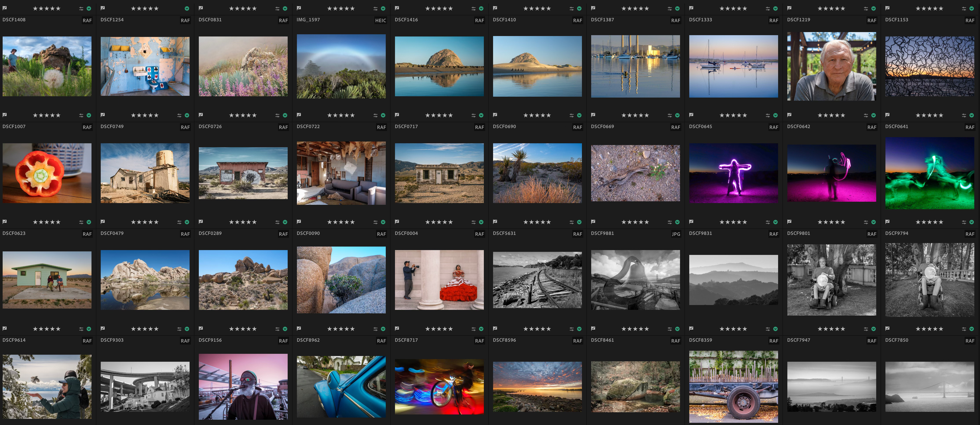Click the edit sliders icon for DSCF1007
Image resolution: width=980 pixels, height=425 pixels.
tap(81, 115)
